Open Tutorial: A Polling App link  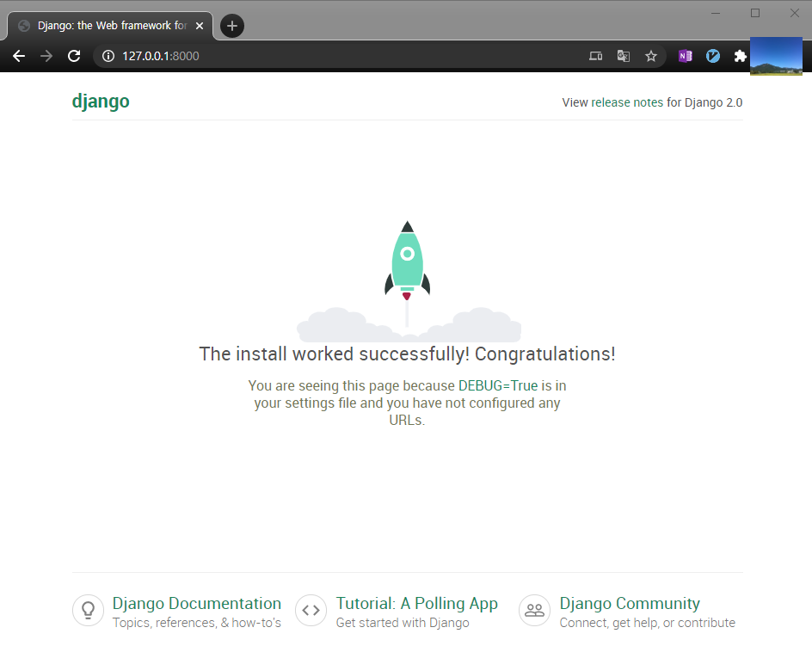[x=417, y=603]
